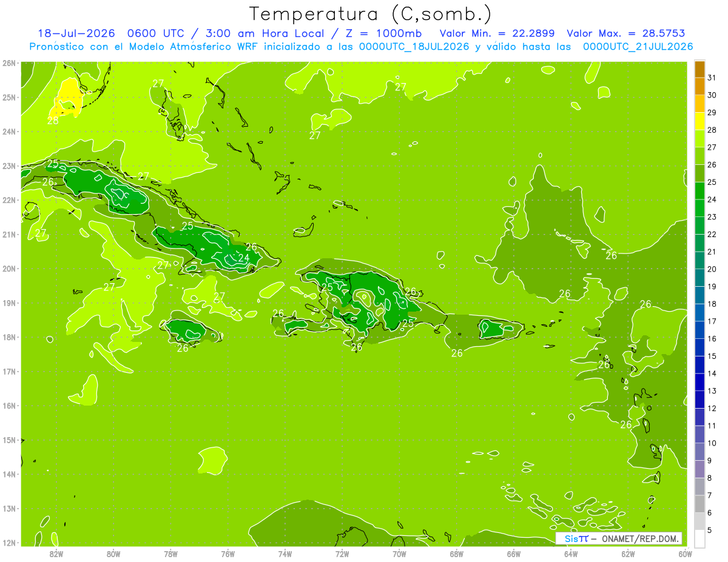Screen dimensions: 728x562
Task: Click the legend value '20'
Action: (x=712, y=269)
